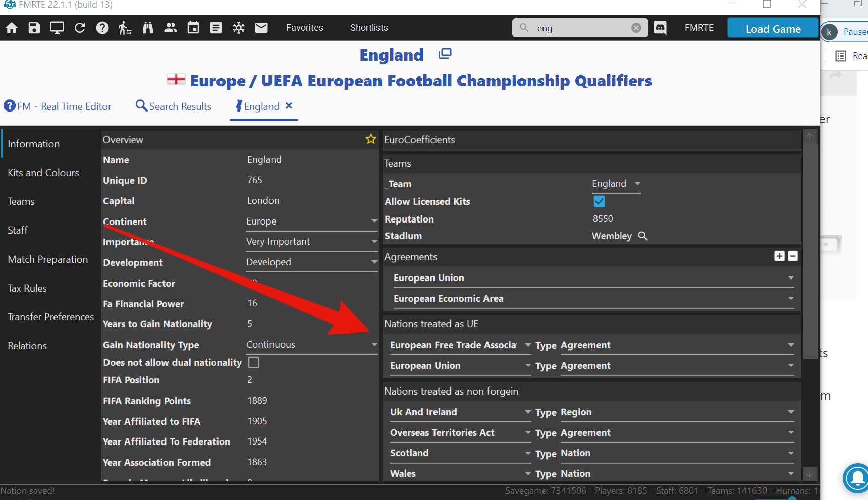Toggle Does not allow dual nationality
The image size is (868, 500).
pos(254,362)
